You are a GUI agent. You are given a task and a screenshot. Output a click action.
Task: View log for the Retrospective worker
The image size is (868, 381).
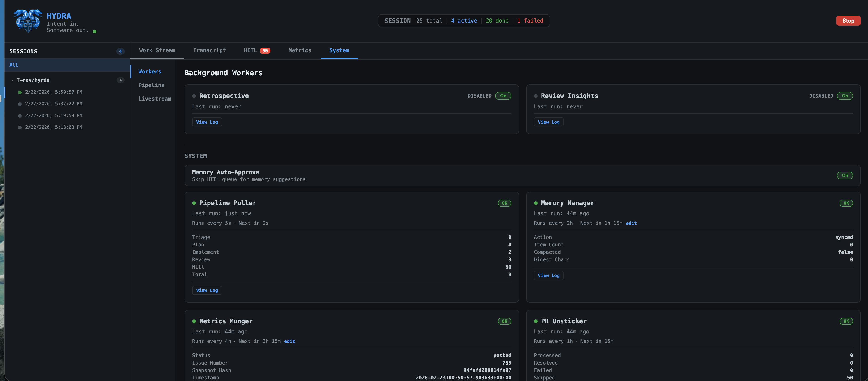(207, 122)
